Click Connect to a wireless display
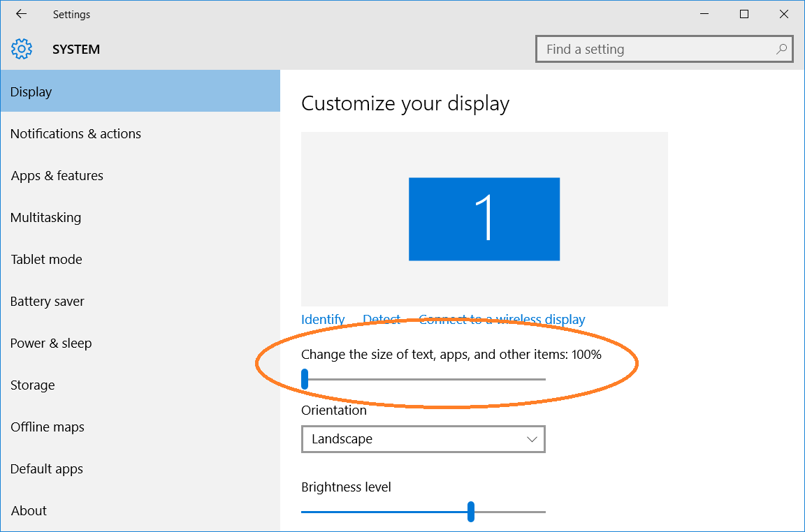Viewport: 805px width, 532px height. click(502, 319)
